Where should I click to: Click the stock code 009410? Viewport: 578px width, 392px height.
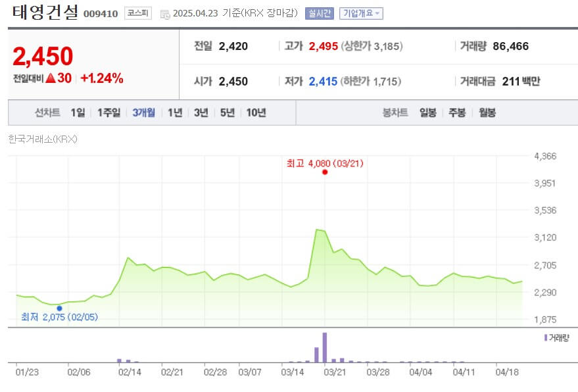click(x=101, y=14)
